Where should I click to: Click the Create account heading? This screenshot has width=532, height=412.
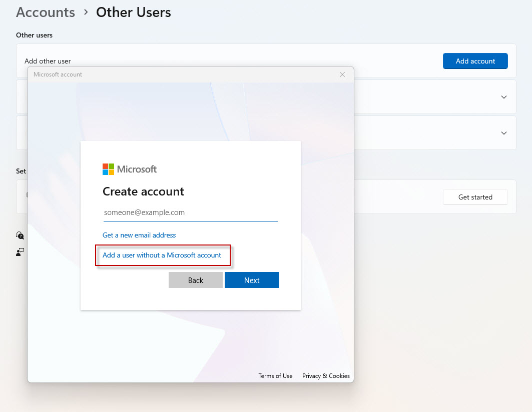(x=143, y=191)
